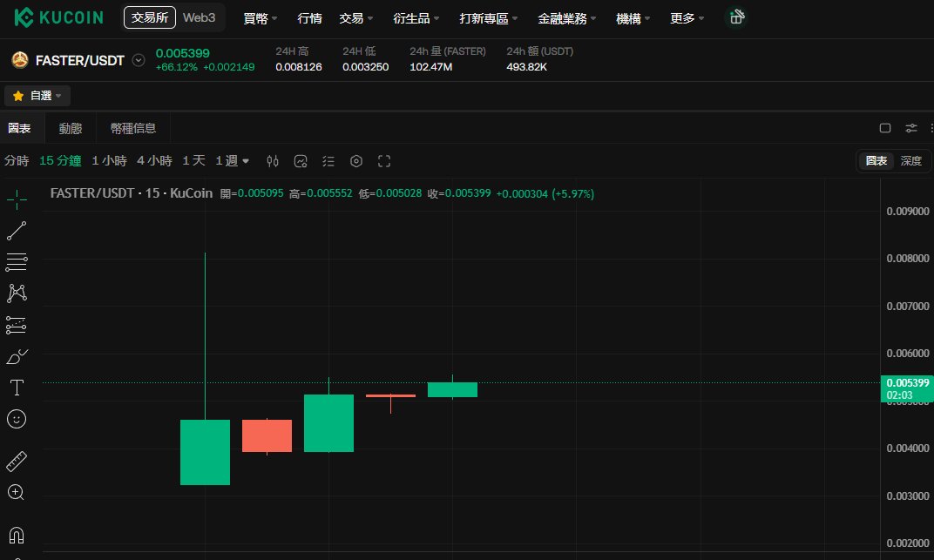
Task: Click the chart settings gear icon
Action: [356, 161]
